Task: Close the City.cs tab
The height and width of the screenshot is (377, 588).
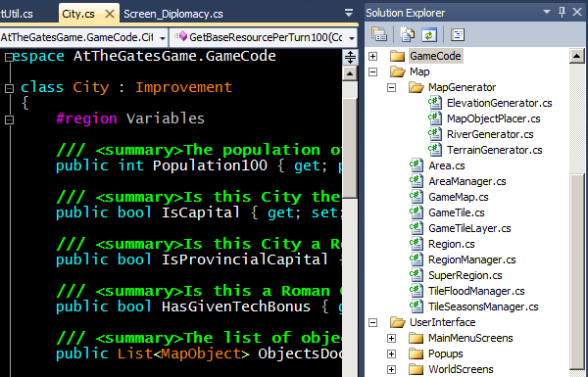Action: pyautogui.click(x=110, y=14)
